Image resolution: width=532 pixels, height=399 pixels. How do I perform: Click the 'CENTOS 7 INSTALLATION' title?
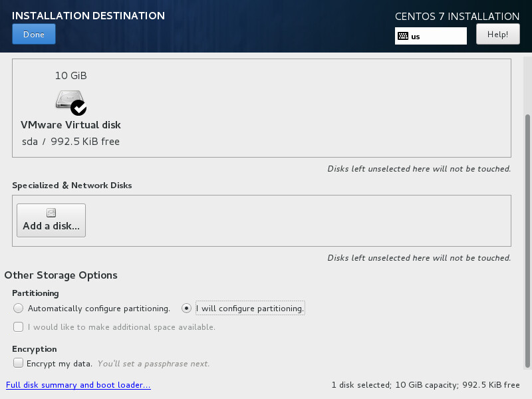coord(457,16)
